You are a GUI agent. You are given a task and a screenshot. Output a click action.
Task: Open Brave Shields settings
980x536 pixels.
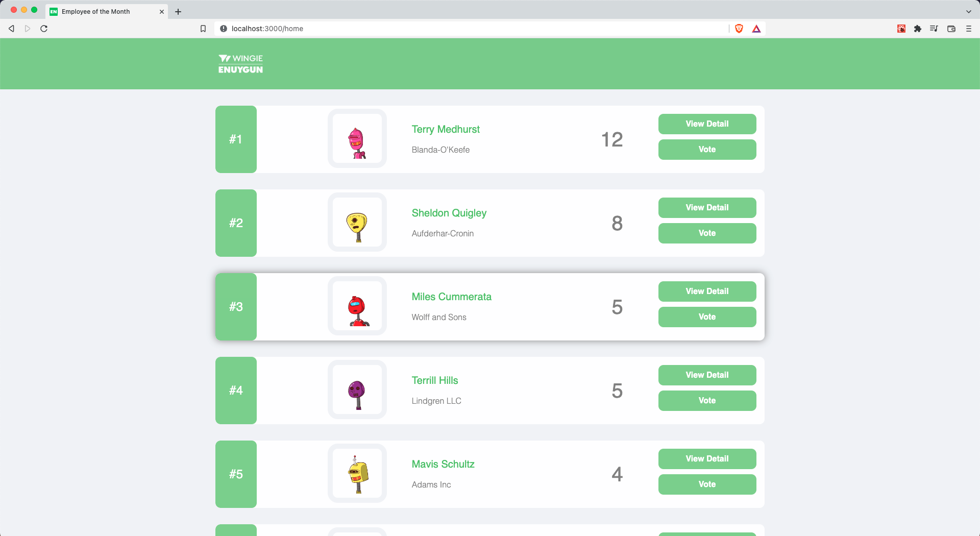coord(739,29)
